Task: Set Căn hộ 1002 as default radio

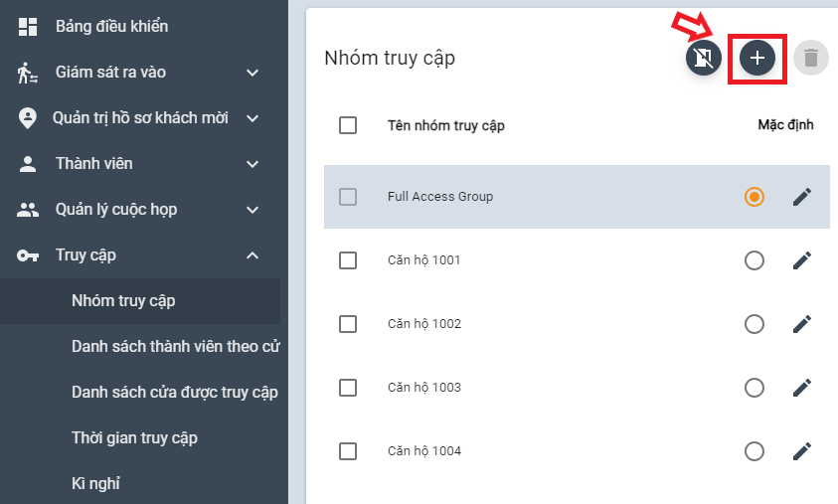Action: 754,324
